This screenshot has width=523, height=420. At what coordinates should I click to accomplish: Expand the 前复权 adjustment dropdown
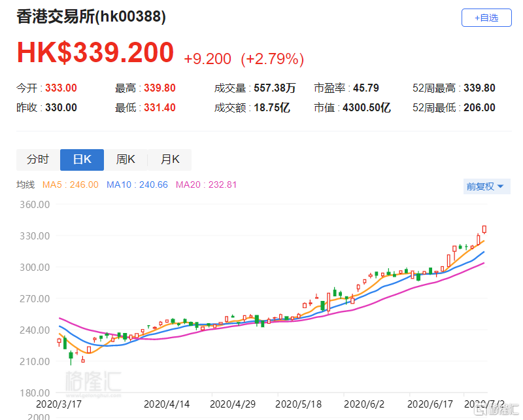tap(486, 186)
